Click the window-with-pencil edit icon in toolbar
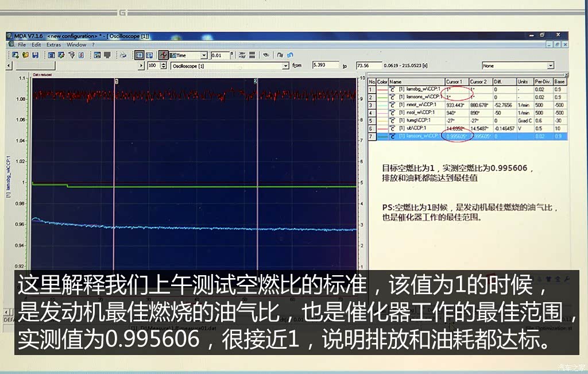The width and height of the screenshot is (588, 374). [x=61, y=55]
